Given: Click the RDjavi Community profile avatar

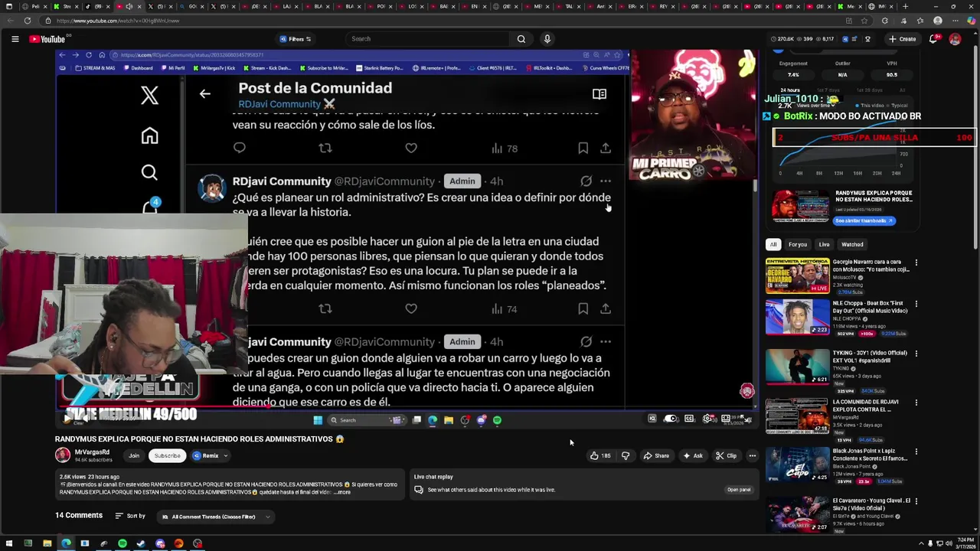Looking at the screenshot, I should click(x=211, y=187).
